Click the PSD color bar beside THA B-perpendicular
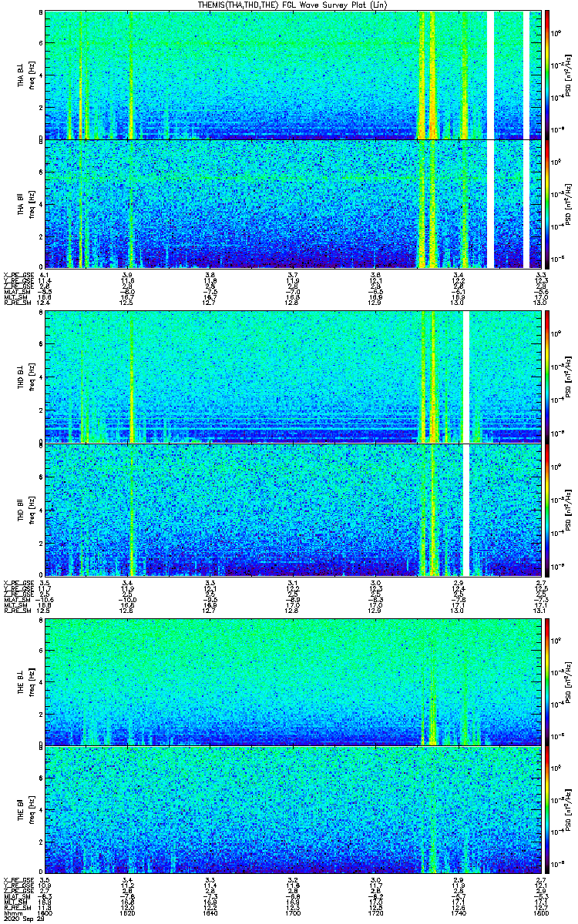The height and width of the screenshot is (924, 578). click(x=547, y=75)
